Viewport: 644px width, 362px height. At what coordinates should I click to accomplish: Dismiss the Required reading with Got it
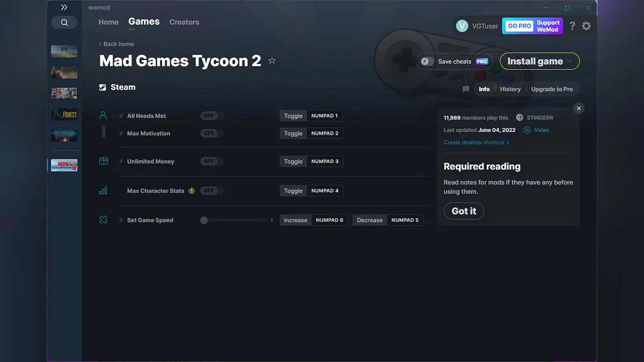[463, 211]
